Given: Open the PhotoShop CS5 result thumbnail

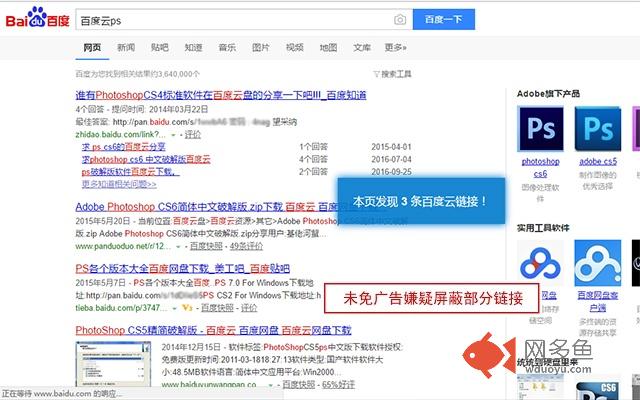Looking at the screenshot, I should [x=113, y=364].
